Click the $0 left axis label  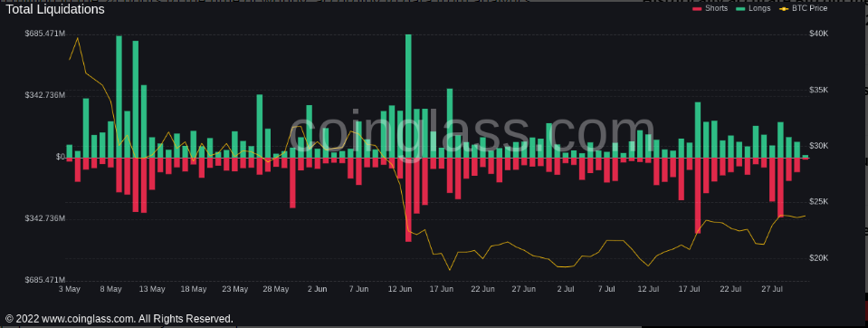pos(61,157)
